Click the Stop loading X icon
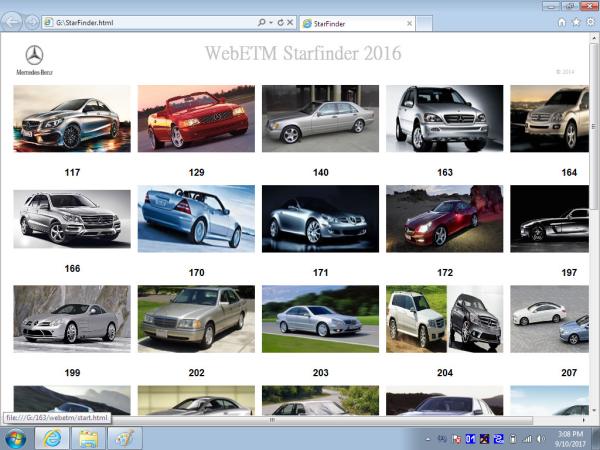 coord(290,23)
